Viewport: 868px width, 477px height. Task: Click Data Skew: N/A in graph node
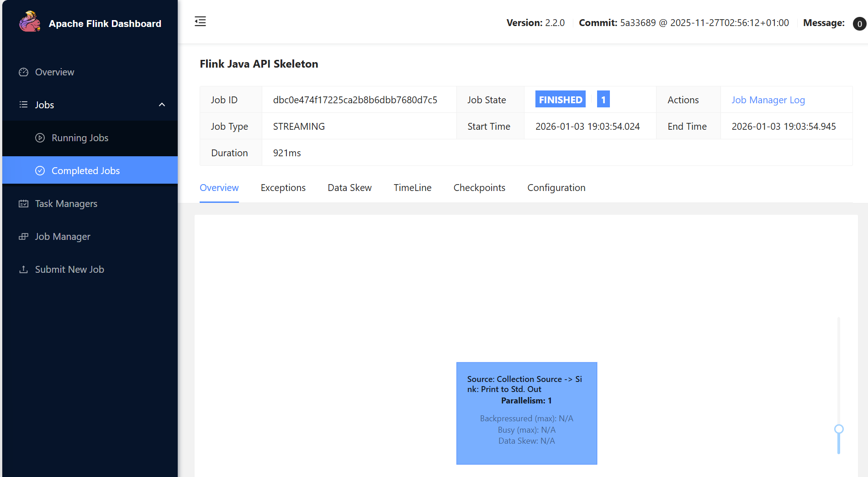coord(526,441)
